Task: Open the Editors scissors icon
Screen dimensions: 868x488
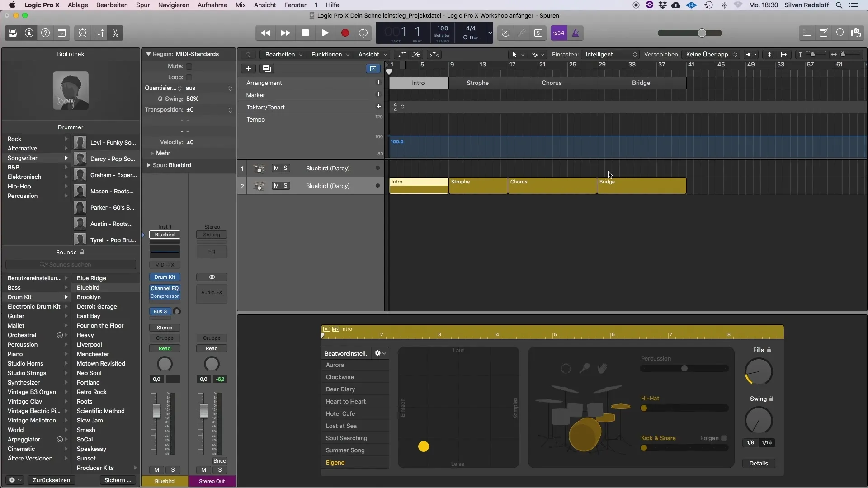Action: coord(115,33)
